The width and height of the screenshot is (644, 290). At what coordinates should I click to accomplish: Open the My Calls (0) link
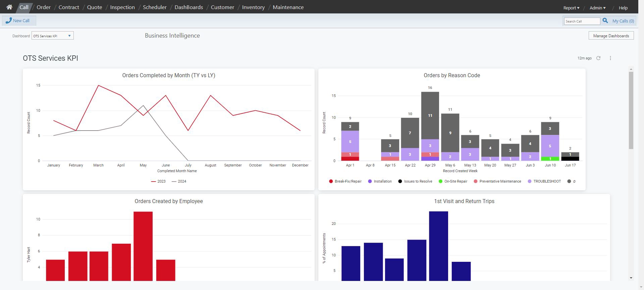[x=623, y=21]
